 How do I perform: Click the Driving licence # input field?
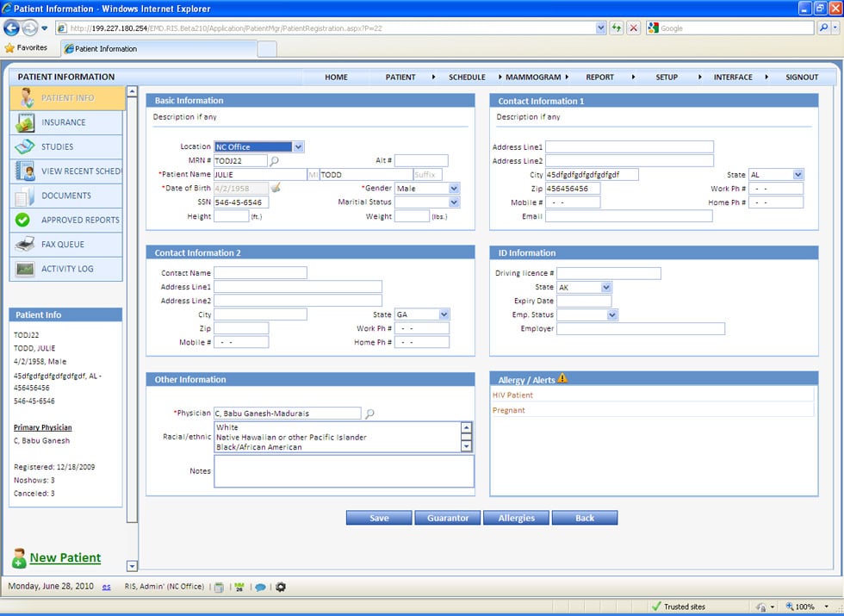pyautogui.click(x=608, y=274)
